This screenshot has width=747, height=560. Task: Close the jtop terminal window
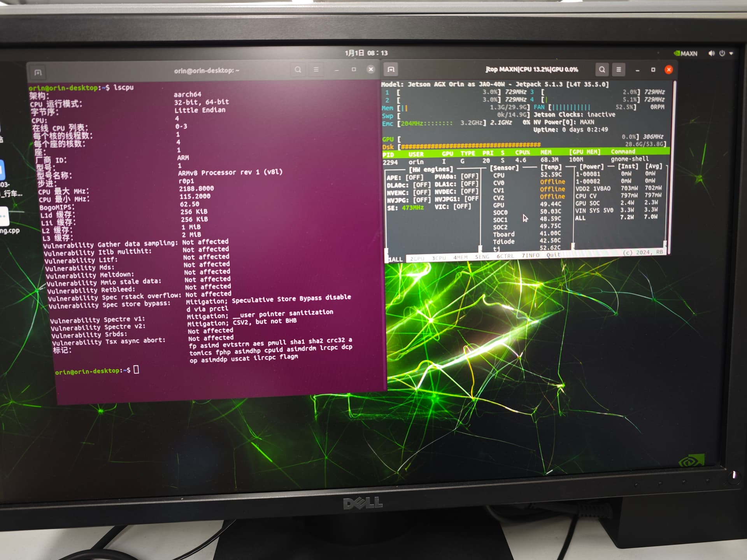668,70
